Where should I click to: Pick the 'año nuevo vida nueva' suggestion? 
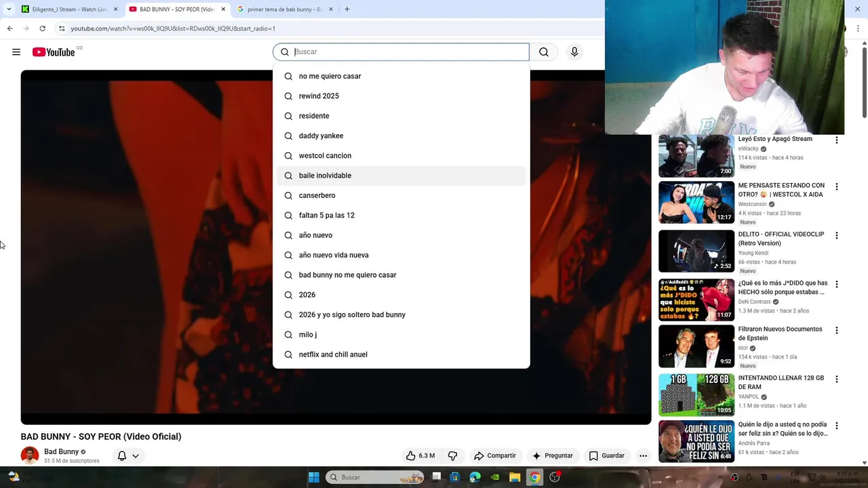click(401, 255)
